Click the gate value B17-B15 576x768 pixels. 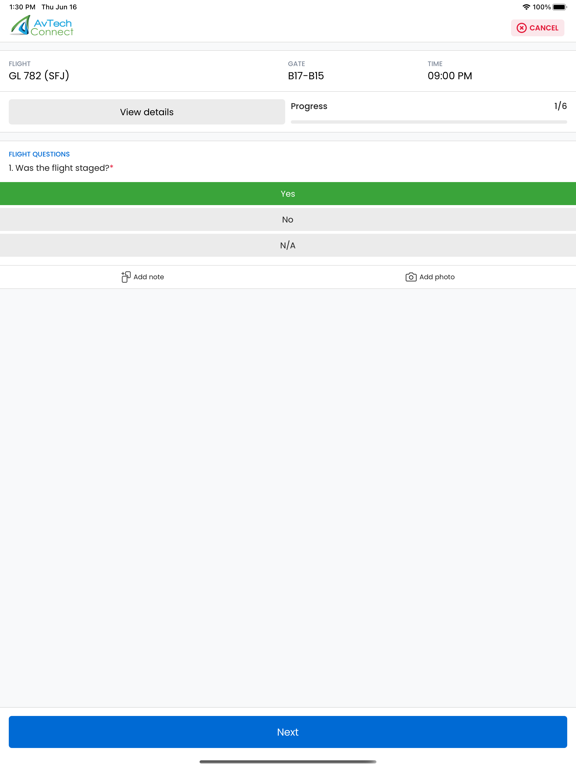coord(306,76)
